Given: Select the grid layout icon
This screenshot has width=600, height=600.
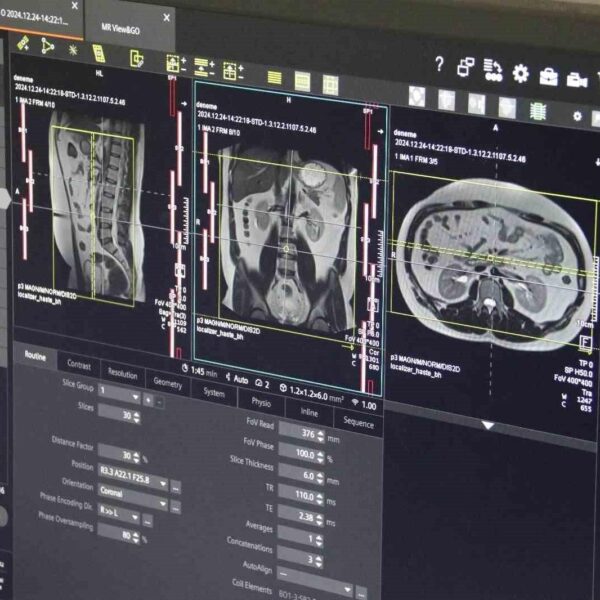Looking at the screenshot, I should pyautogui.click(x=302, y=82).
